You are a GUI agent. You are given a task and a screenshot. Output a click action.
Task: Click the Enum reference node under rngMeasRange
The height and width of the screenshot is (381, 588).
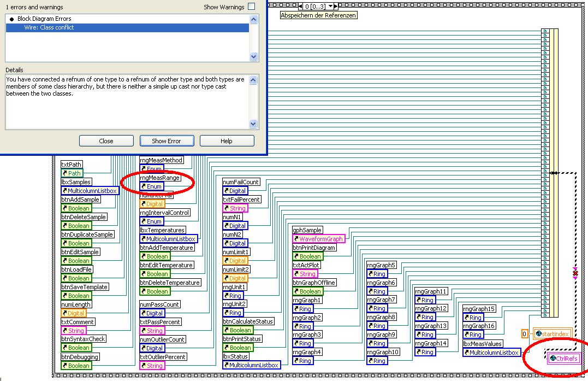(151, 186)
